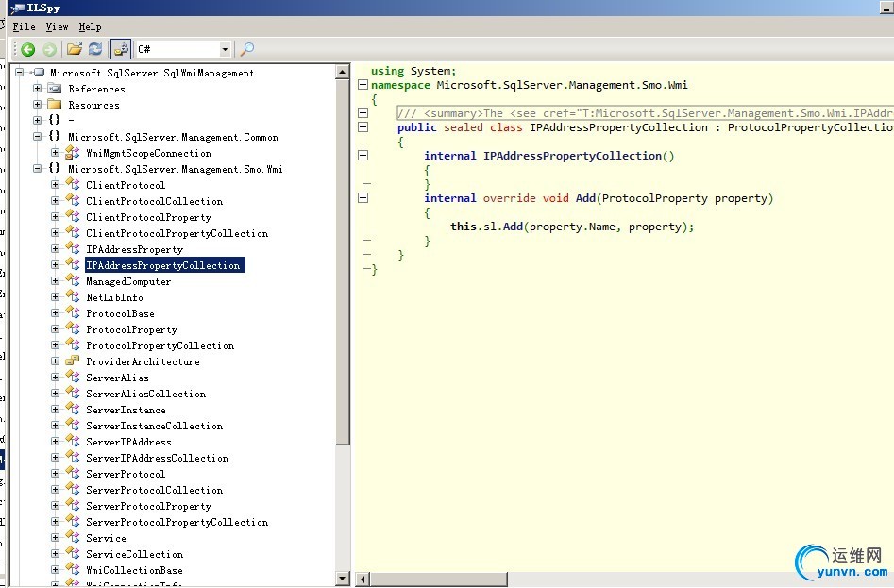
Task: Click the ProtocolPropertyCollection base class link
Action: [x=810, y=127]
